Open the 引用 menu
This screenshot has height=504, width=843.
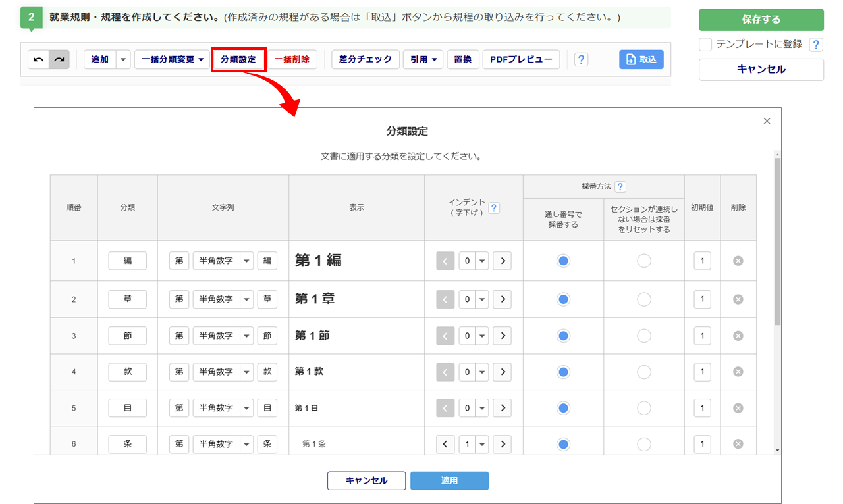pyautogui.click(x=422, y=59)
